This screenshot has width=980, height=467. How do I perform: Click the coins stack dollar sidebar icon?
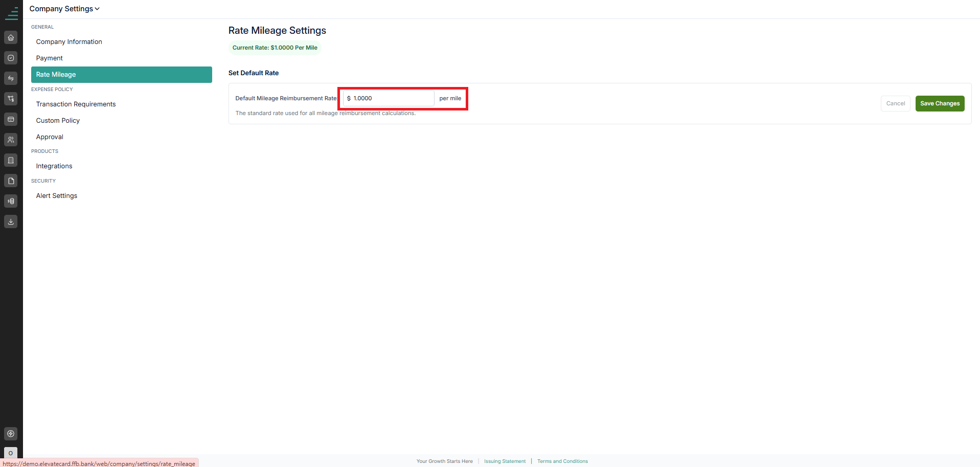click(x=11, y=201)
